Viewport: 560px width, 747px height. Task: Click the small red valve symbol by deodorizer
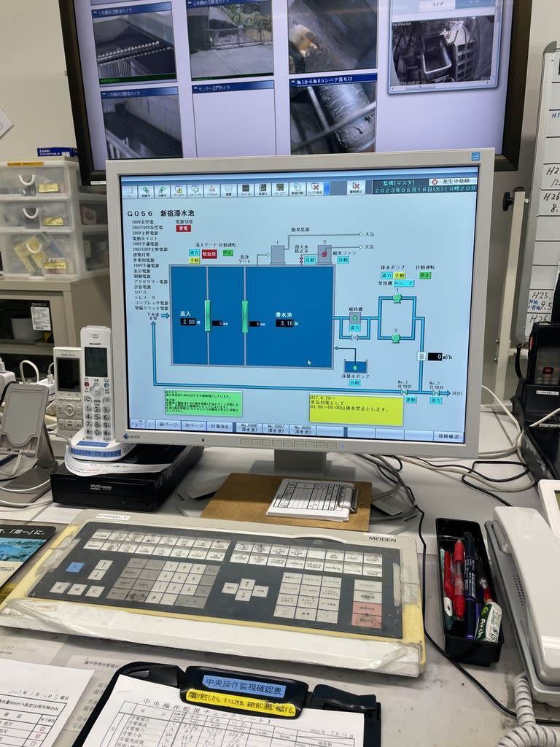point(301,260)
